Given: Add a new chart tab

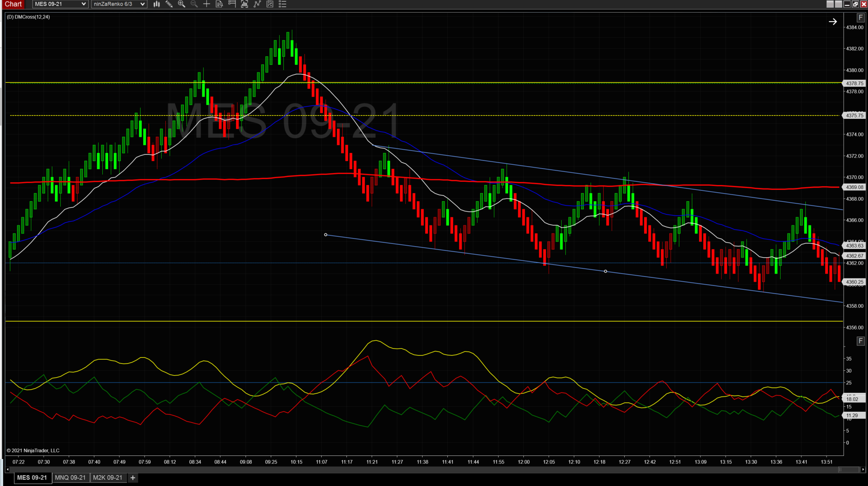Looking at the screenshot, I should coord(133,477).
